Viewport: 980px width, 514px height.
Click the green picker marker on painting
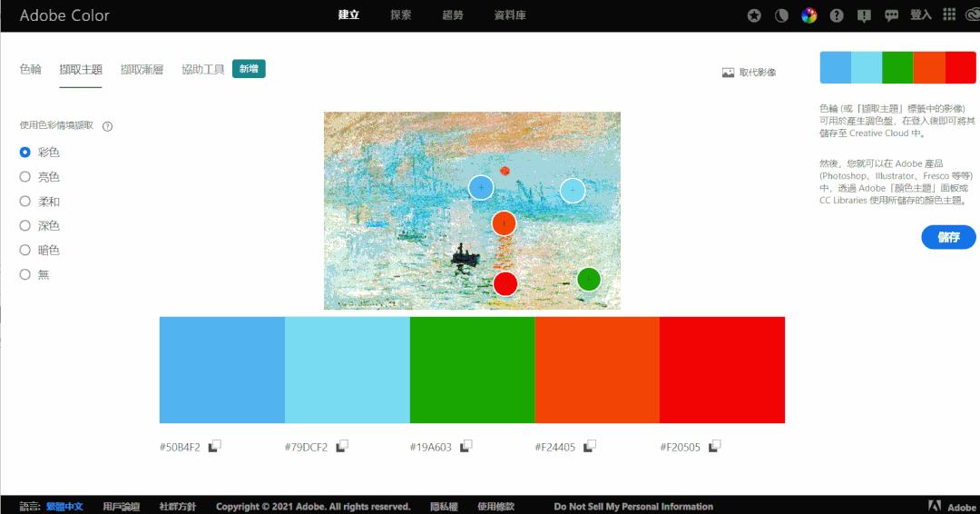point(588,280)
